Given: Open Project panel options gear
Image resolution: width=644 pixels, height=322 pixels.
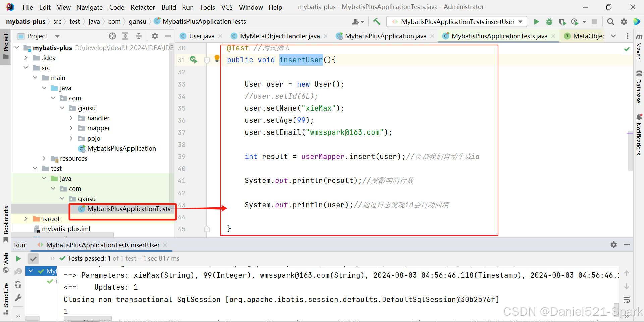Looking at the screenshot, I should pos(155,36).
